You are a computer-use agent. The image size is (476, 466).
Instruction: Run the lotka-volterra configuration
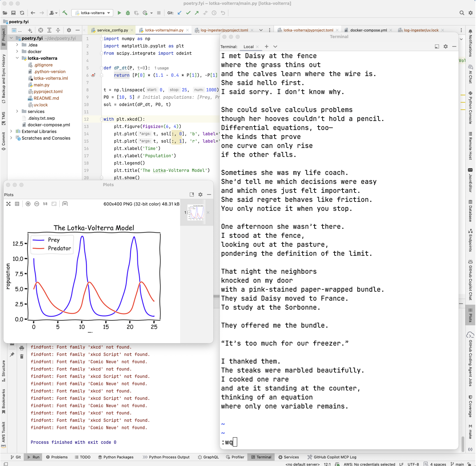tap(119, 13)
